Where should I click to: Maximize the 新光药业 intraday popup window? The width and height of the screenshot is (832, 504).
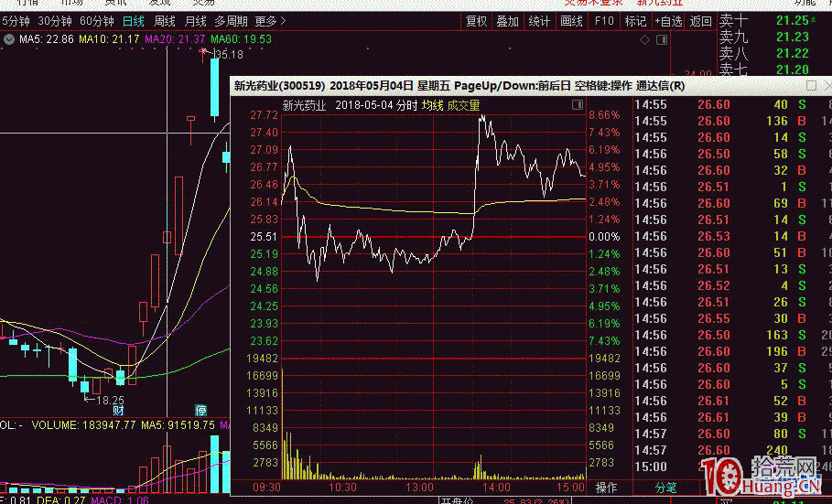point(811,85)
